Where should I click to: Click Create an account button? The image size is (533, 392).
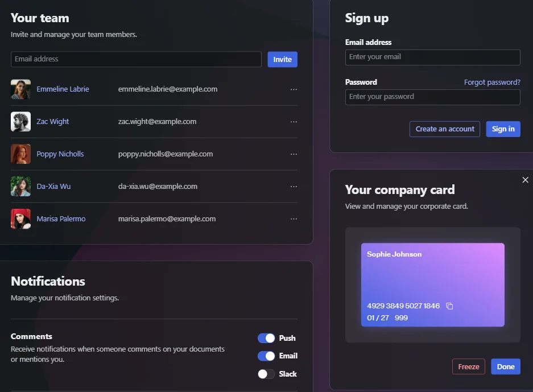(444, 129)
